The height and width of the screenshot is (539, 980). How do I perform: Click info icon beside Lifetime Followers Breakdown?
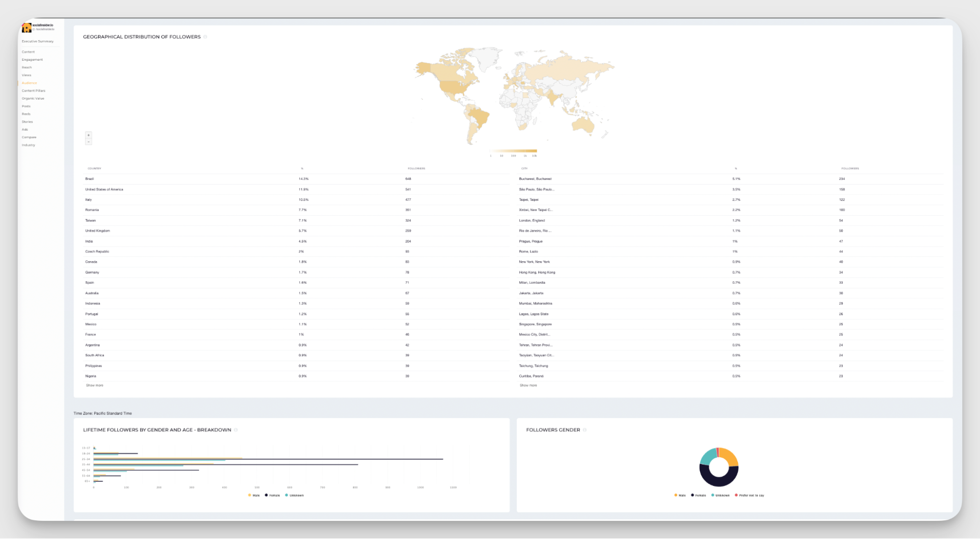pos(236,430)
